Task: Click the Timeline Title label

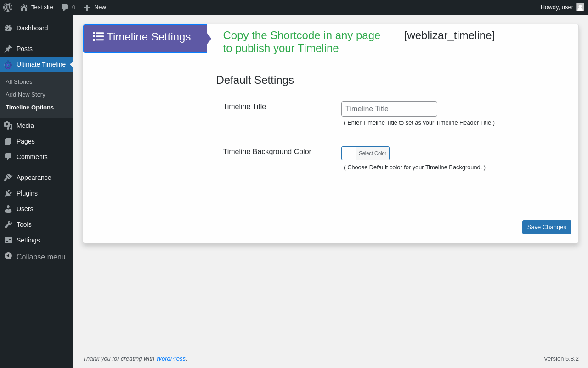Action: [x=244, y=107]
